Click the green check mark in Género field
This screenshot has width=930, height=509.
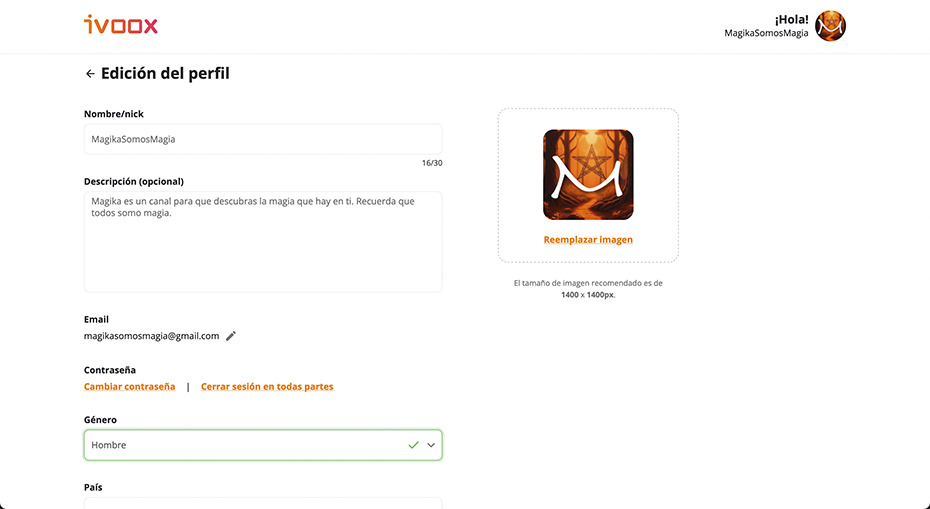(413, 445)
